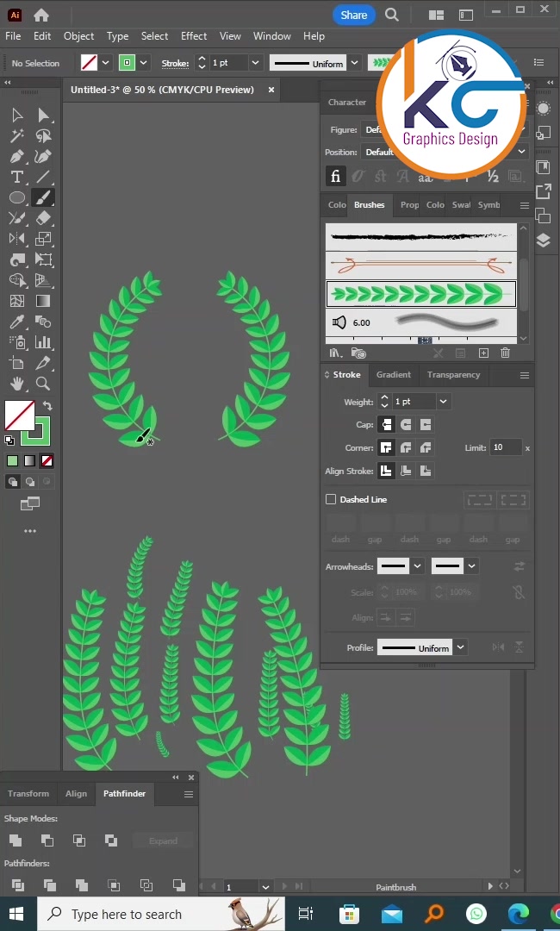Choose Round Join corner option
The height and width of the screenshot is (931, 560).
(x=406, y=447)
